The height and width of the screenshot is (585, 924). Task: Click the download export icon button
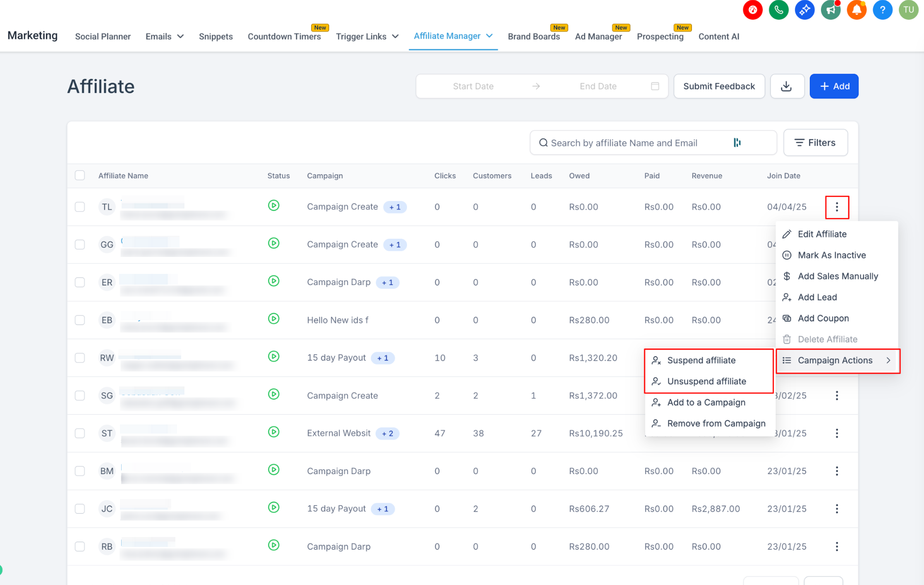[787, 86]
